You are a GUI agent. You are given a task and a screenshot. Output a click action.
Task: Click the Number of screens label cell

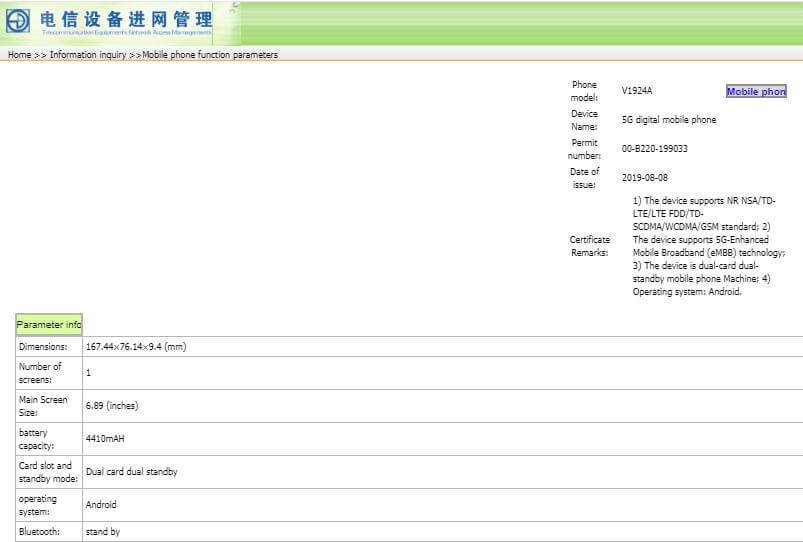[49, 373]
